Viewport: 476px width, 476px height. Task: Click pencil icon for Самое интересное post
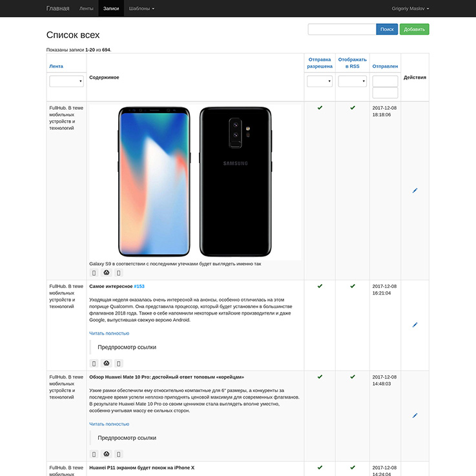[x=415, y=325]
